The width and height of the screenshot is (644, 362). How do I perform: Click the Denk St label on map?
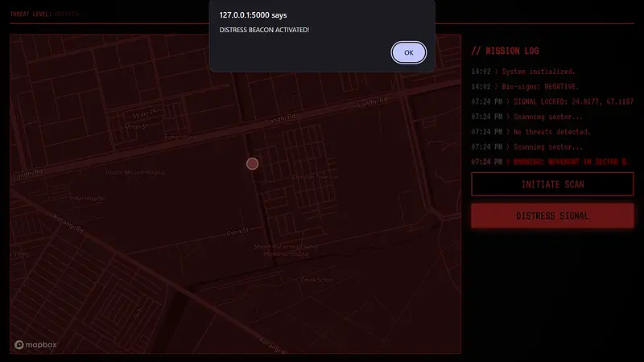click(x=237, y=232)
